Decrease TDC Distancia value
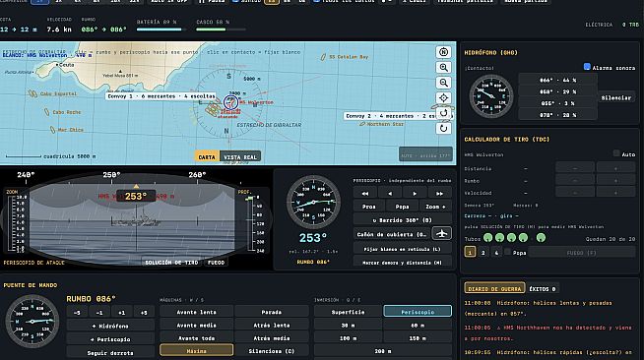 click(575, 168)
